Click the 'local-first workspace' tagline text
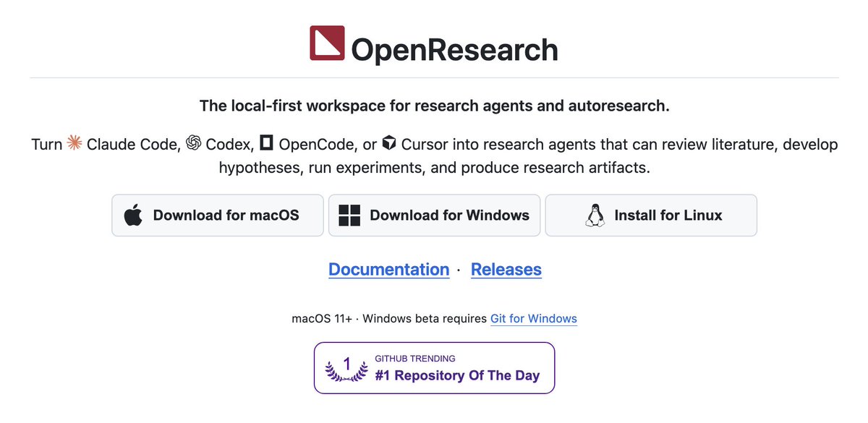 (434, 106)
